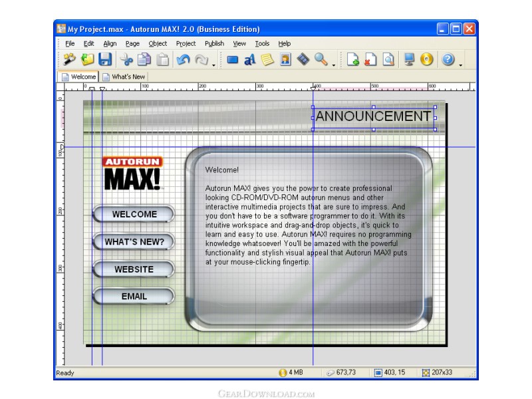This screenshot has width=532, height=399.
Task: Insert a paragraph object with yellow note icon
Action: [x=267, y=60]
